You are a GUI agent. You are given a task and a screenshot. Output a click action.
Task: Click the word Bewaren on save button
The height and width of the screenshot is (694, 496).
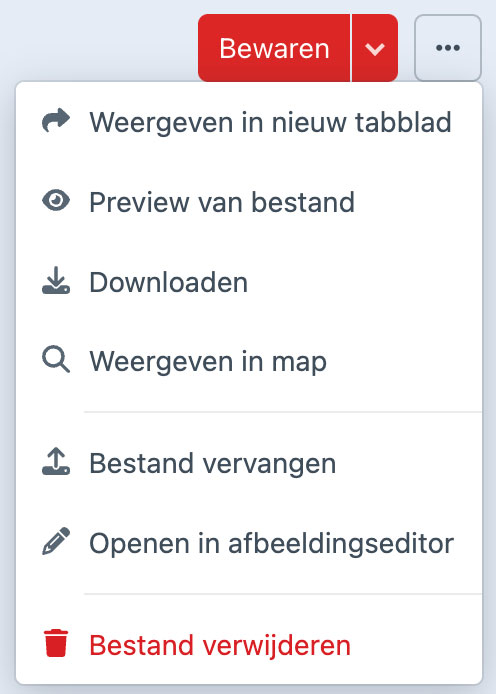[274, 48]
